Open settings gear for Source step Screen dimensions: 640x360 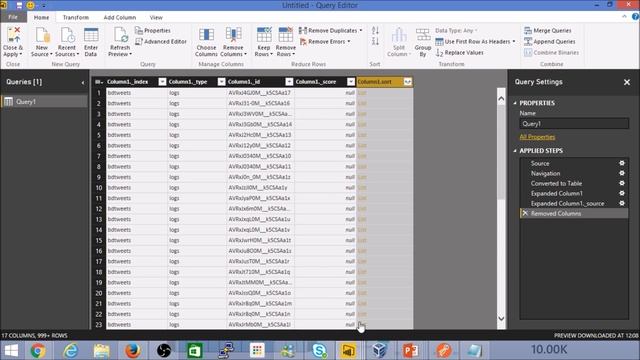pyautogui.click(x=622, y=163)
